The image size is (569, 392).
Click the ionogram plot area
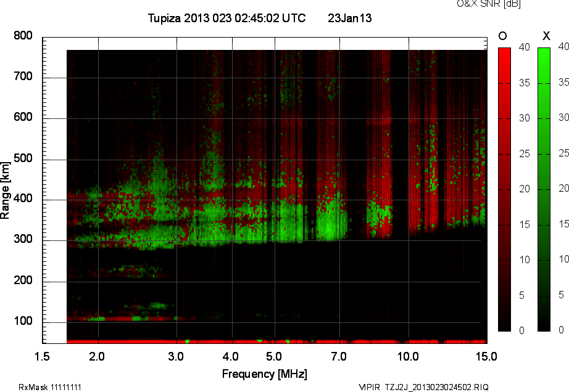click(x=265, y=190)
